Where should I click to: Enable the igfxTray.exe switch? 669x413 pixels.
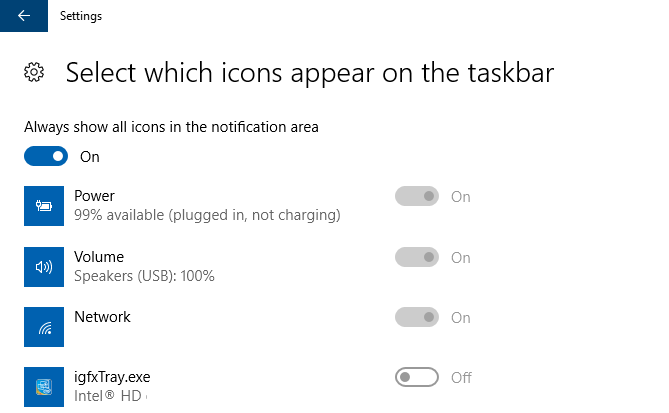417,377
